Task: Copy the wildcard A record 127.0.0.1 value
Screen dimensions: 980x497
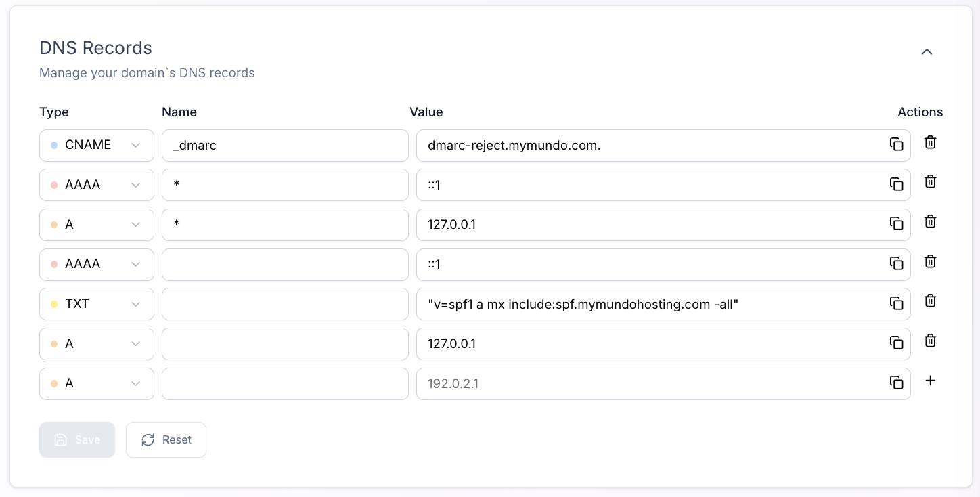Action: [x=897, y=224]
